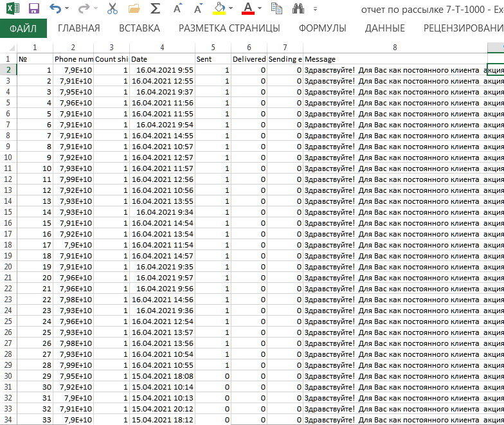Select date cell 15.04.2021 20:12
Viewport: 504px width, 425px height.
[x=162, y=409]
